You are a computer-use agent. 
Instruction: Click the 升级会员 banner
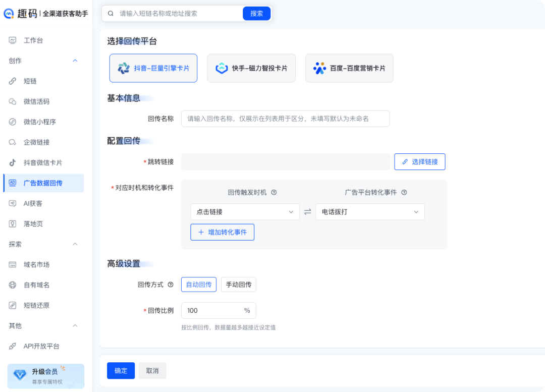click(46, 376)
